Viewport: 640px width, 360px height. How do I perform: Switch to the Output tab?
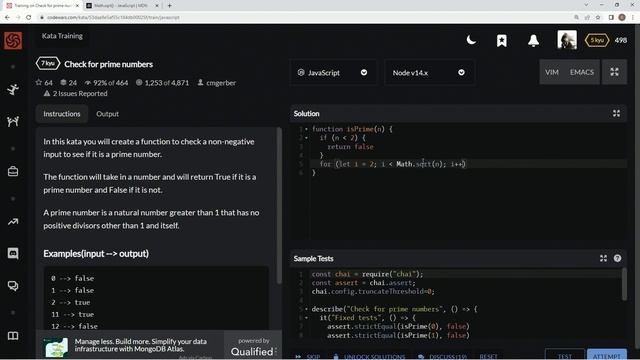pos(107,114)
